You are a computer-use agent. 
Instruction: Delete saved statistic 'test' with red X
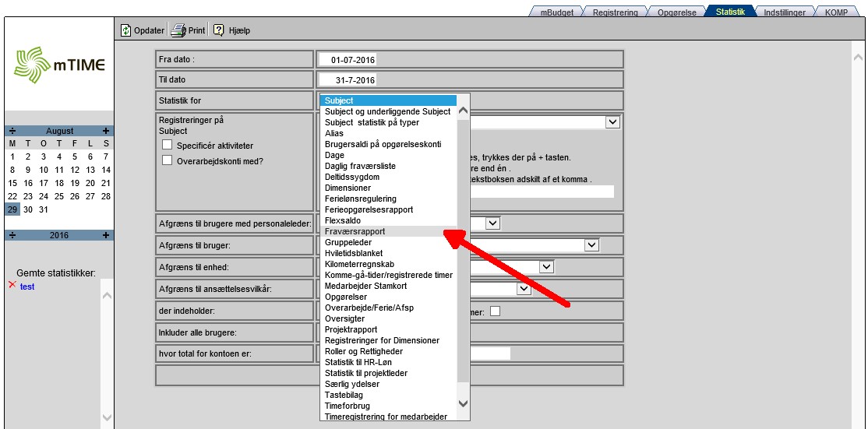coord(12,286)
